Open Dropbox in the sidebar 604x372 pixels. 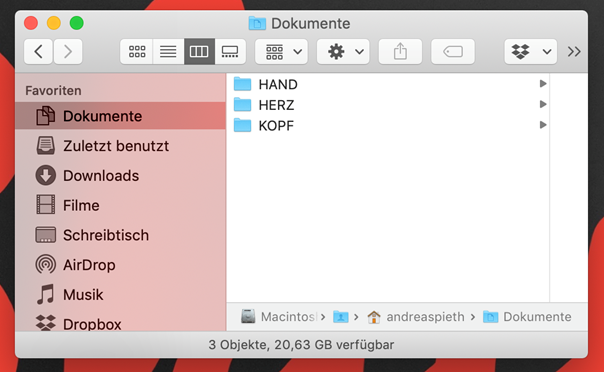[x=120, y=323]
